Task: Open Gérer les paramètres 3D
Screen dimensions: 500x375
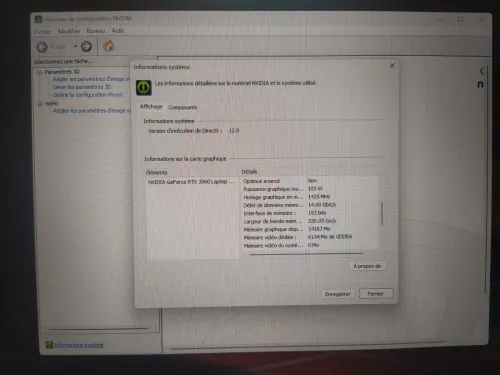Action: [82, 87]
